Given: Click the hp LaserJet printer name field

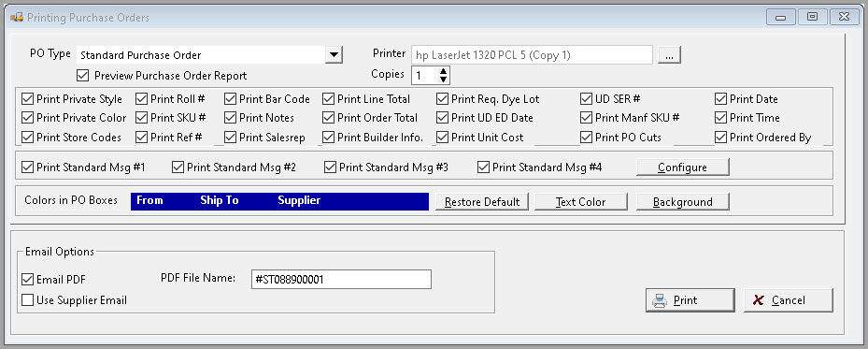Looking at the screenshot, I should pos(532,55).
